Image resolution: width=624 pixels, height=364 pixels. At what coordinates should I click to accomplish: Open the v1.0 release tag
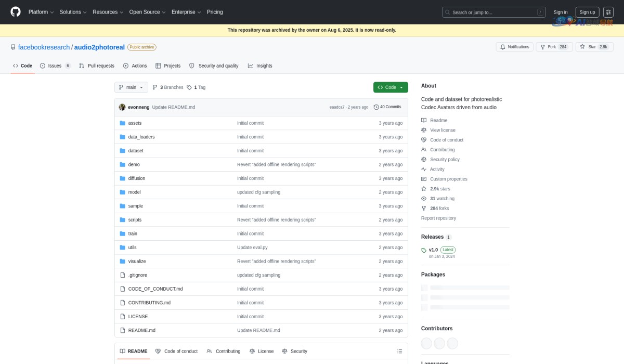[433, 250]
